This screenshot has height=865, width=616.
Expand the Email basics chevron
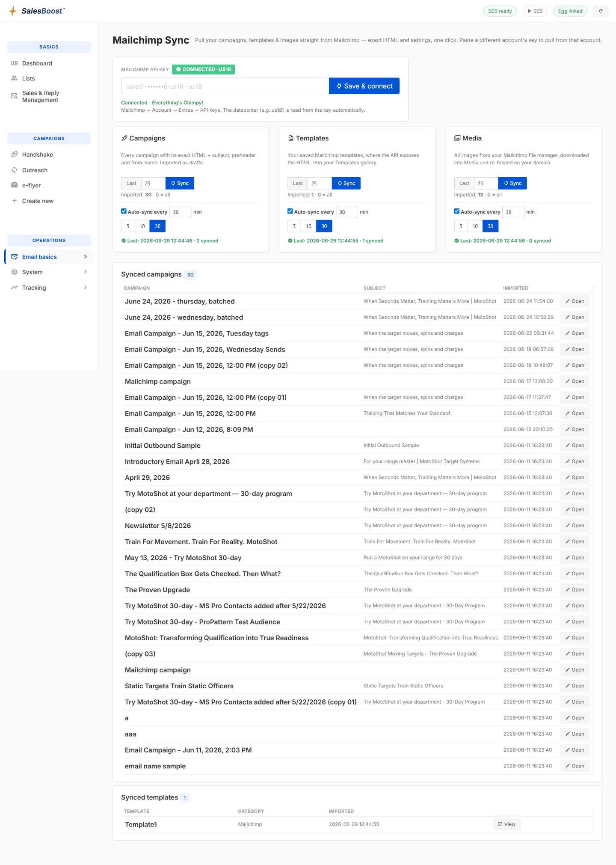(x=86, y=257)
